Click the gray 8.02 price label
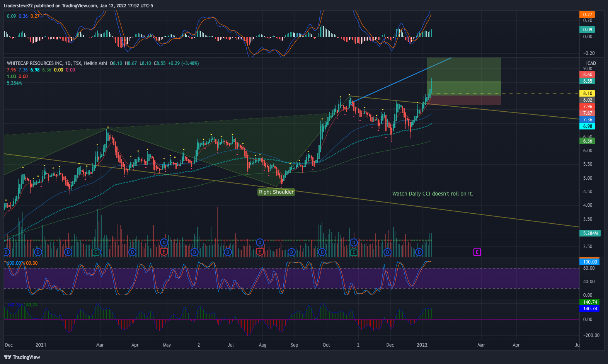Viewport: 608px width, 364px height. (x=588, y=100)
